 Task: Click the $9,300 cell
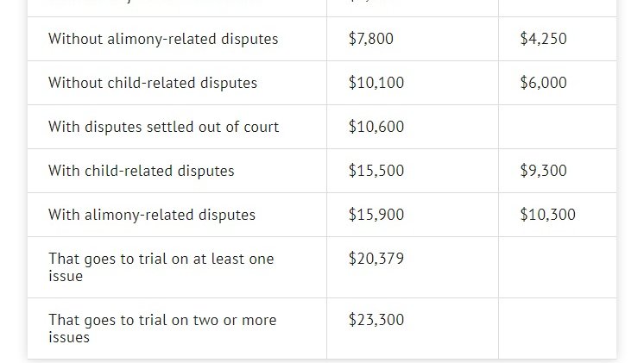coord(543,171)
